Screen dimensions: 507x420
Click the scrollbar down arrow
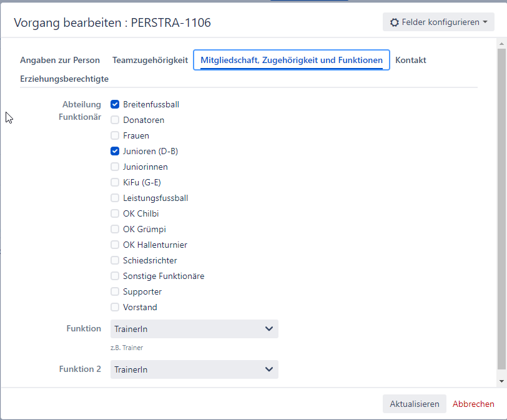[501, 381]
